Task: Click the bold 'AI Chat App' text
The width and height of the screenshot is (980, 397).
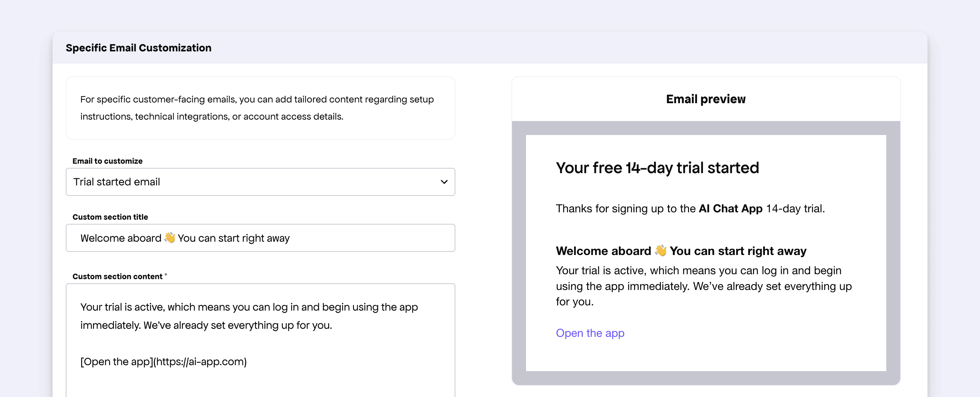Action: pos(730,208)
